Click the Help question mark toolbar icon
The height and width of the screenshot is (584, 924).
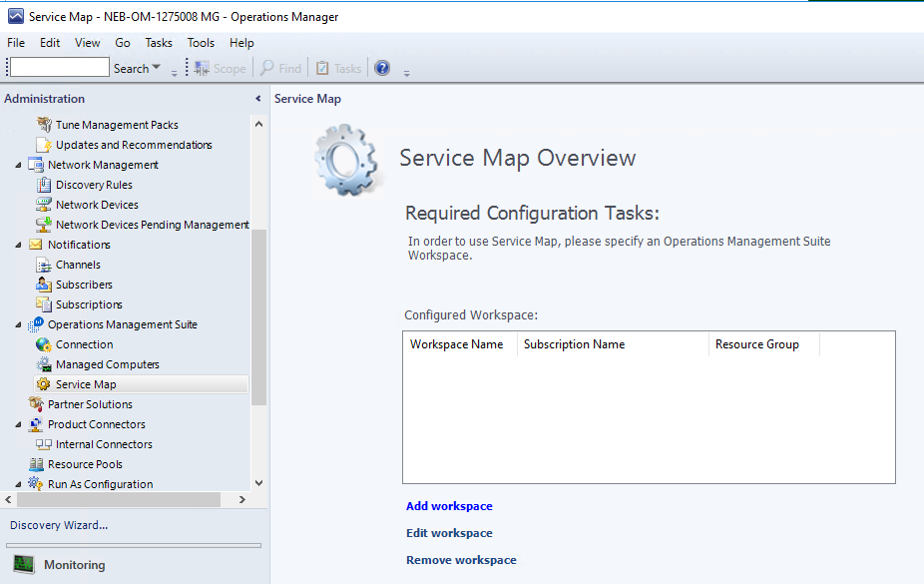[382, 68]
